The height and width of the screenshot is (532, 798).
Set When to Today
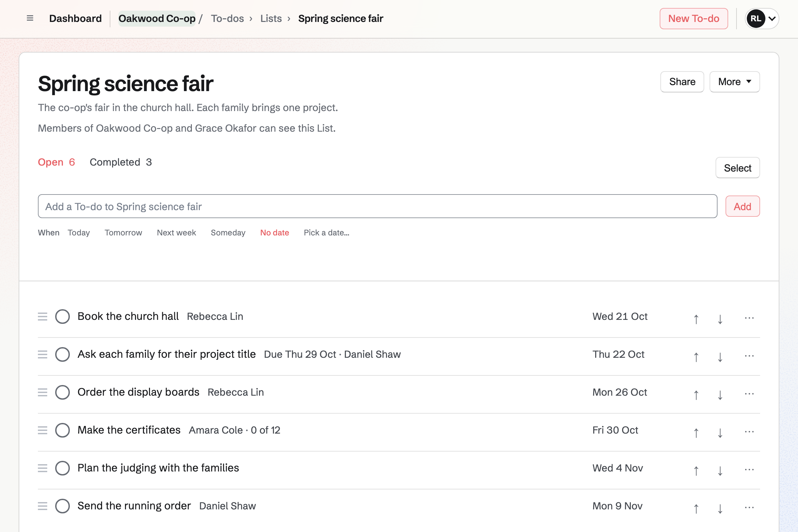click(79, 233)
